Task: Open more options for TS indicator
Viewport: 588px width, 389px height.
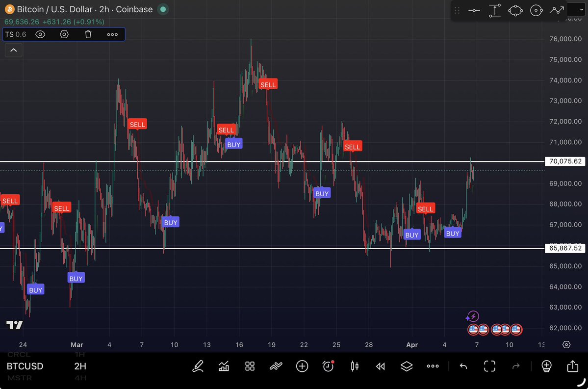Action: pyautogui.click(x=112, y=34)
